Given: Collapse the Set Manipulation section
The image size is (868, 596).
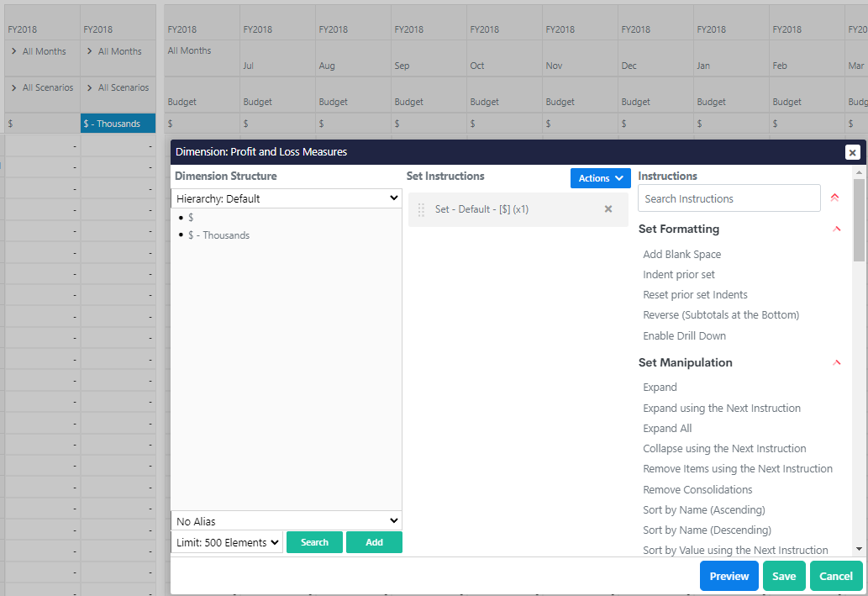Looking at the screenshot, I should (x=836, y=363).
